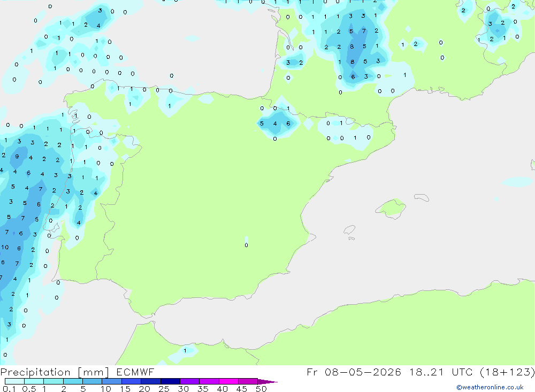
Task: Click the legend label "50"
Action: point(261,389)
